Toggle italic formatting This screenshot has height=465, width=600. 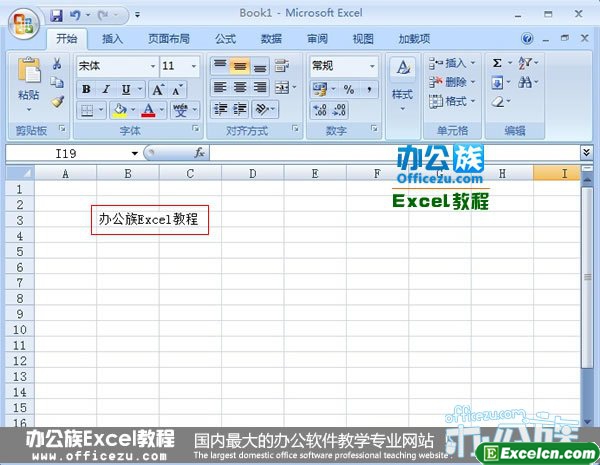tap(106, 90)
